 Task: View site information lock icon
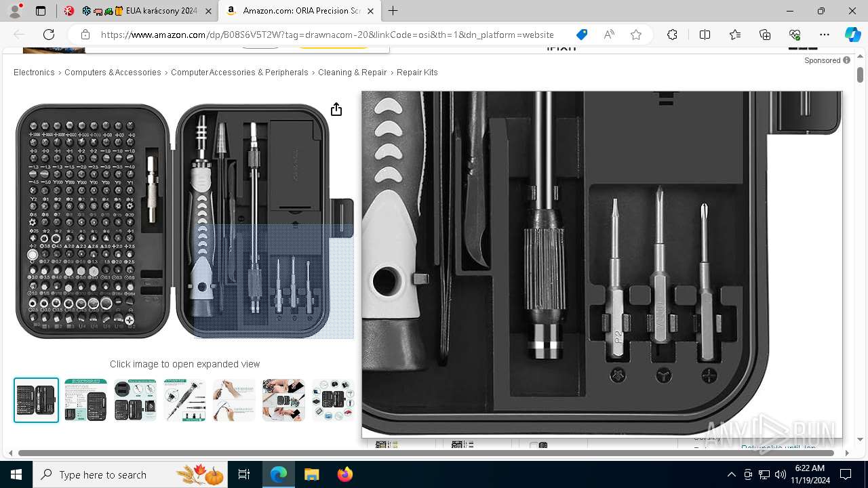[85, 35]
